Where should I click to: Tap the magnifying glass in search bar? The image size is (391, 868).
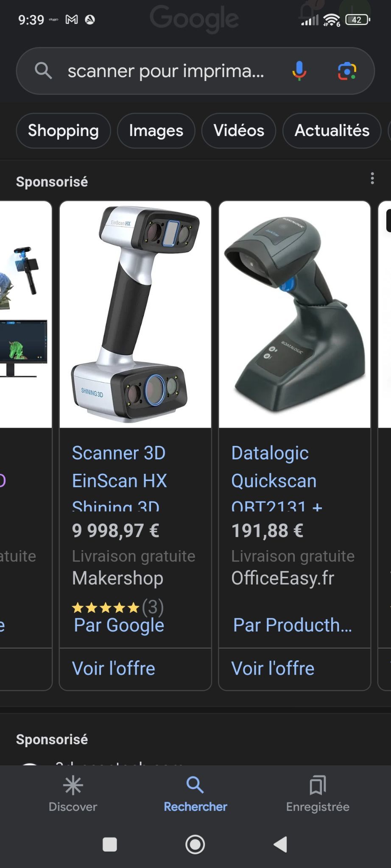tap(43, 71)
